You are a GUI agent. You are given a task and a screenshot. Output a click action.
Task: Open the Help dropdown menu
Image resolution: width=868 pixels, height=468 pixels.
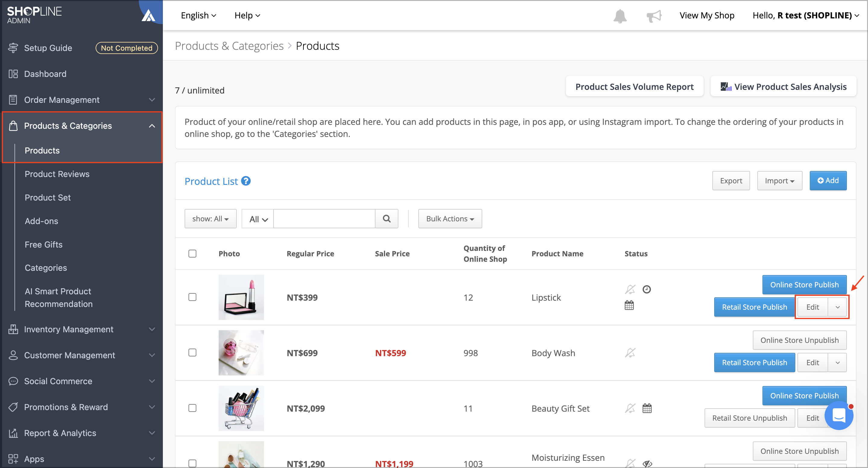pyautogui.click(x=247, y=15)
